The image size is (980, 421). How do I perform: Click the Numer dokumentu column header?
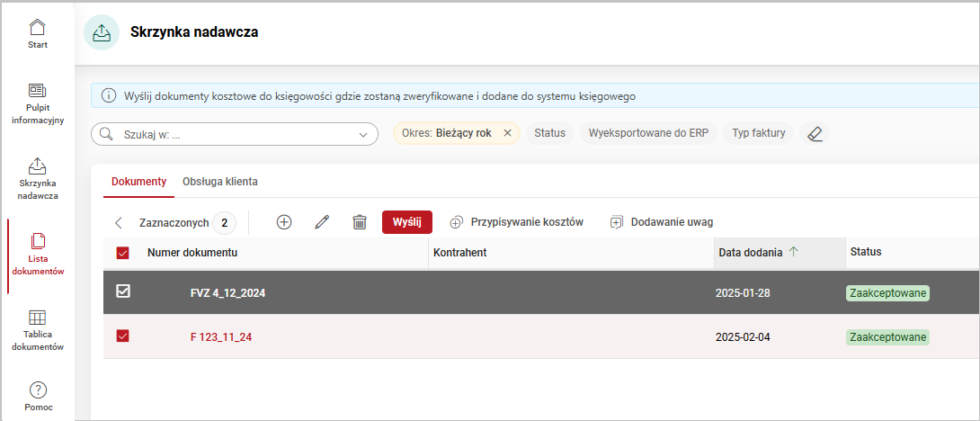click(192, 253)
